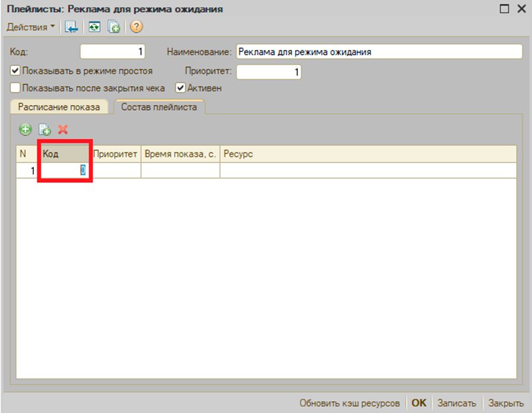Confirm with the OK button
Image resolution: width=532 pixels, height=413 pixels.
419,403
